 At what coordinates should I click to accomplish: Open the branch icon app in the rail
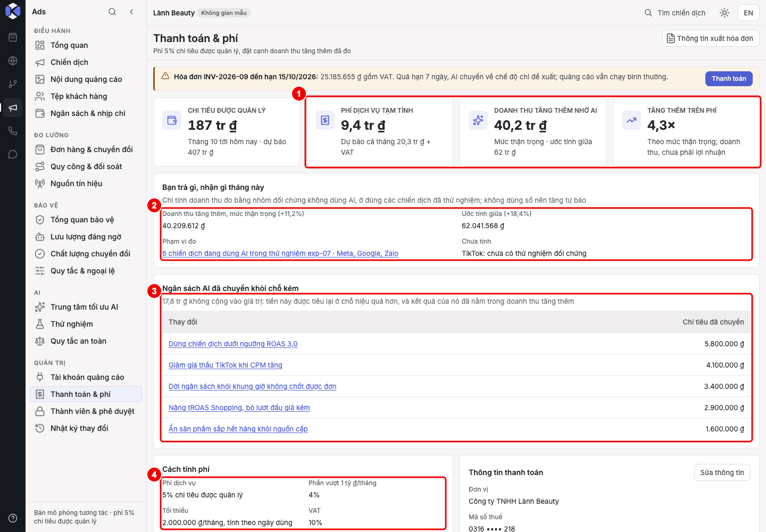coord(13,84)
